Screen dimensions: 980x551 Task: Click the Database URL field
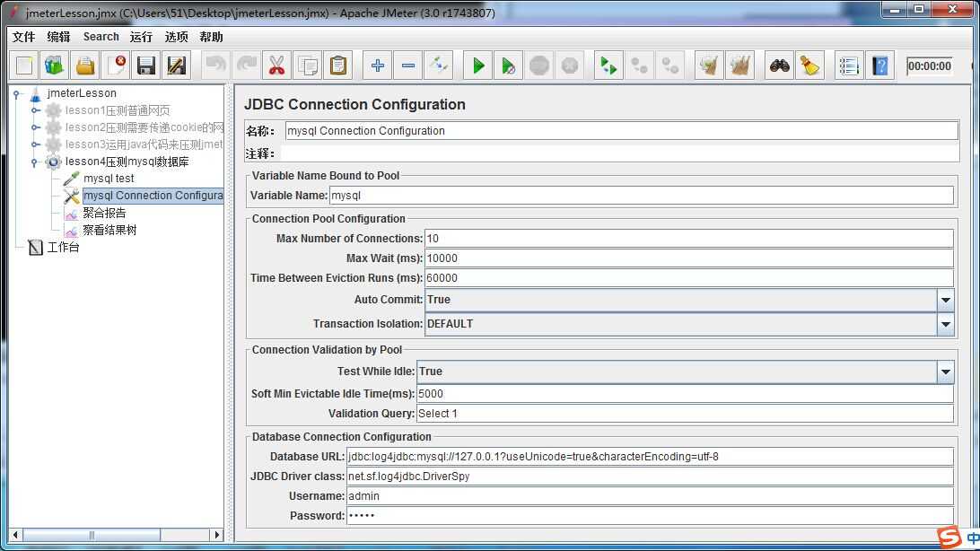pyautogui.click(x=650, y=457)
